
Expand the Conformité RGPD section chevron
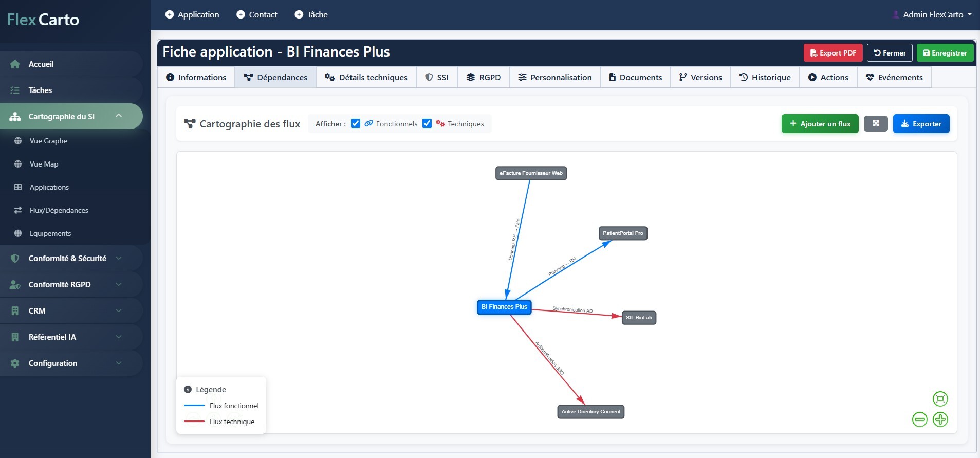click(x=119, y=284)
